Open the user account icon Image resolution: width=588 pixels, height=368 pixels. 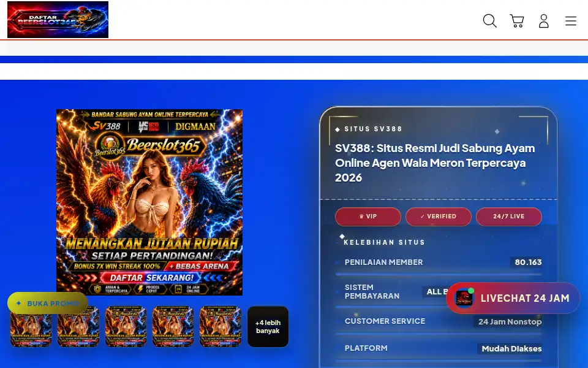tap(544, 21)
